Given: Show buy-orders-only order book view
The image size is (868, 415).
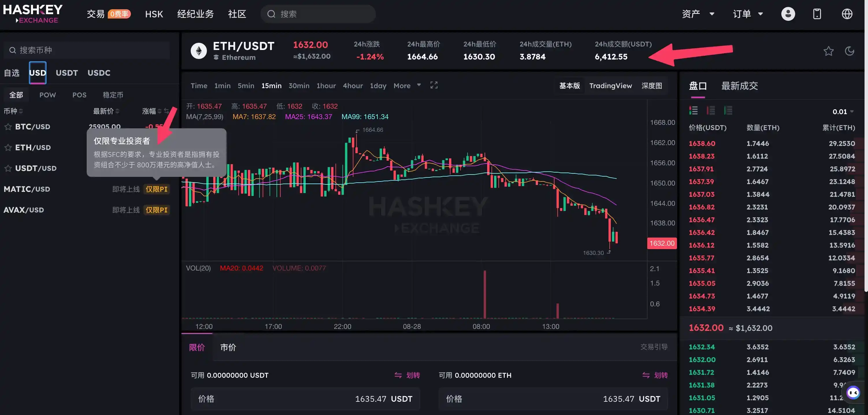Looking at the screenshot, I should [x=728, y=111].
